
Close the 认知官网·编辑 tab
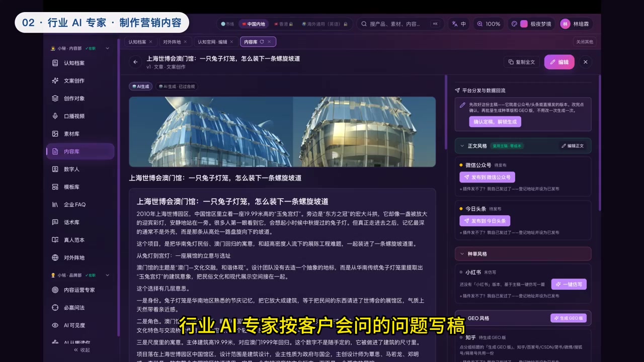(232, 42)
